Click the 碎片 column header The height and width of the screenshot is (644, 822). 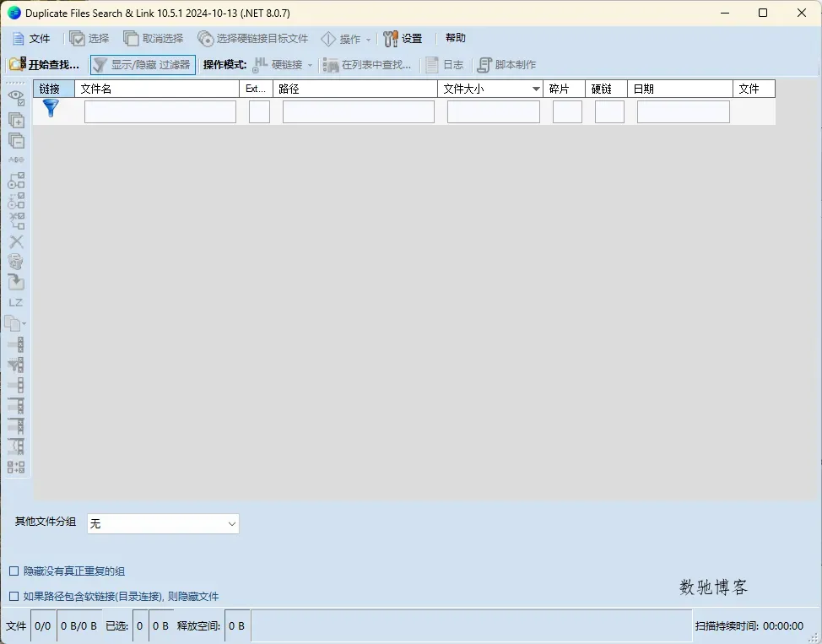[x=564, y=89]
